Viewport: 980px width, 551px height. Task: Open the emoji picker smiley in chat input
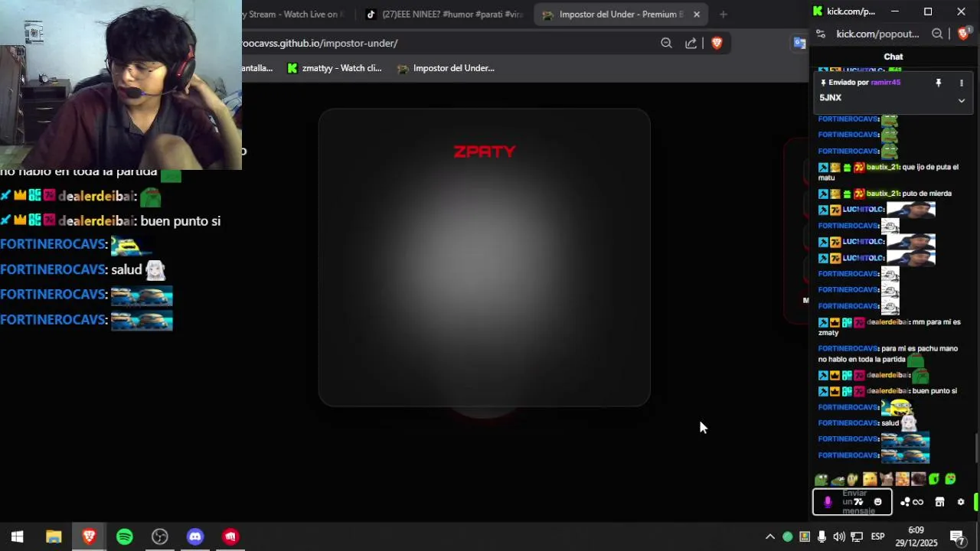coord(878,502)
